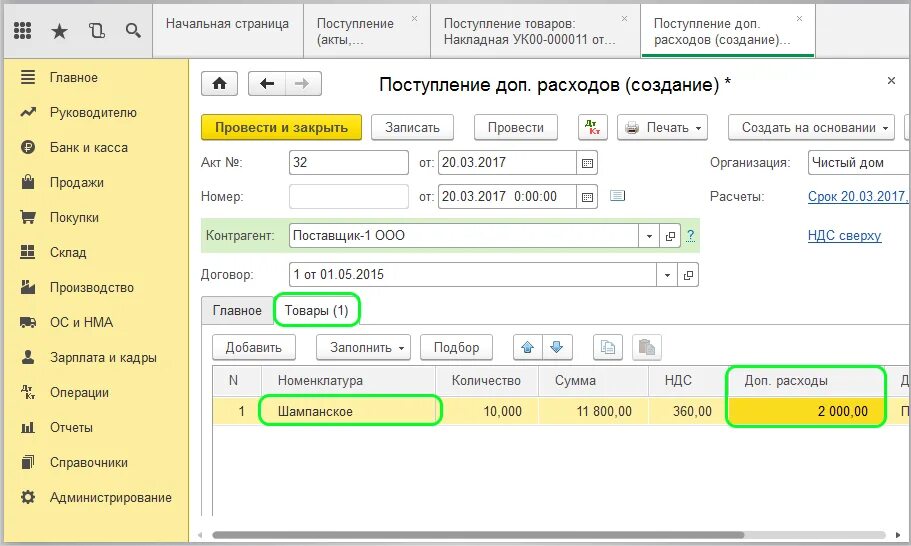Click the Номенклатура column header
Image resolution: width=911 pixels, height=546 pixels.
point(348,380)
